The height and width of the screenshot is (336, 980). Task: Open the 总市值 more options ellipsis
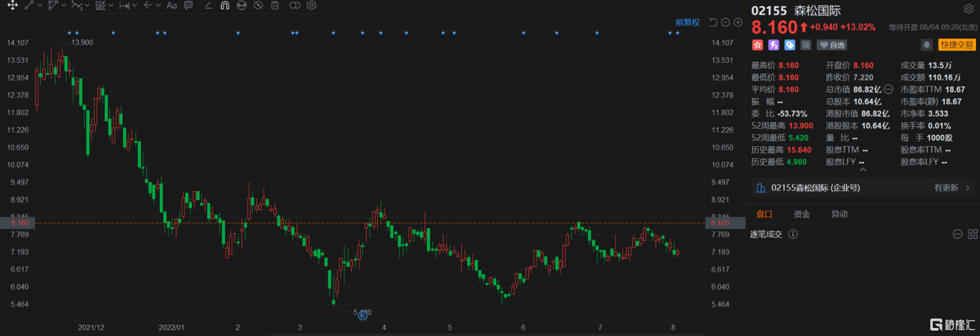(888, 89)
